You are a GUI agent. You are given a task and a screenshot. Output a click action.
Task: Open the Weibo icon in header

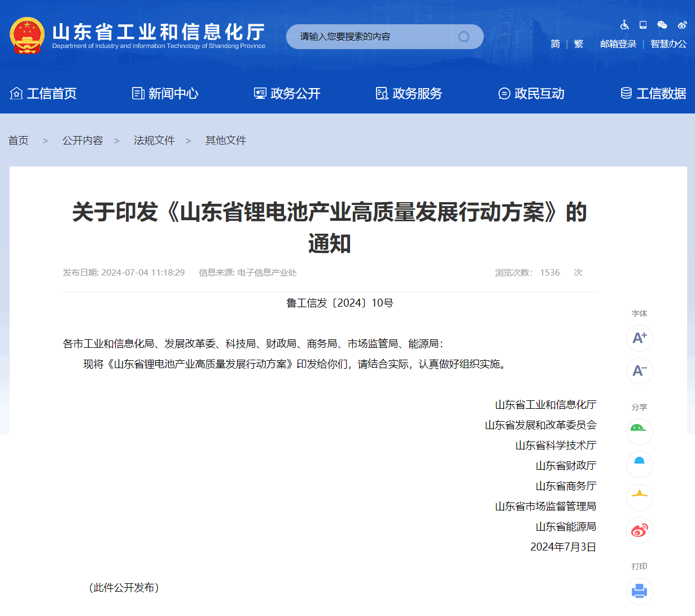tap(682, 25)
